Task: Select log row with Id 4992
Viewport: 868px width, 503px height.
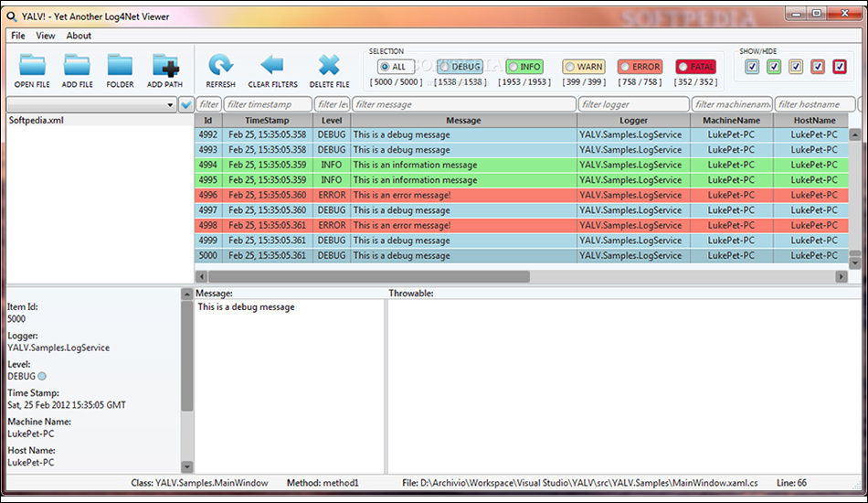Action: (x=522, y=134)
